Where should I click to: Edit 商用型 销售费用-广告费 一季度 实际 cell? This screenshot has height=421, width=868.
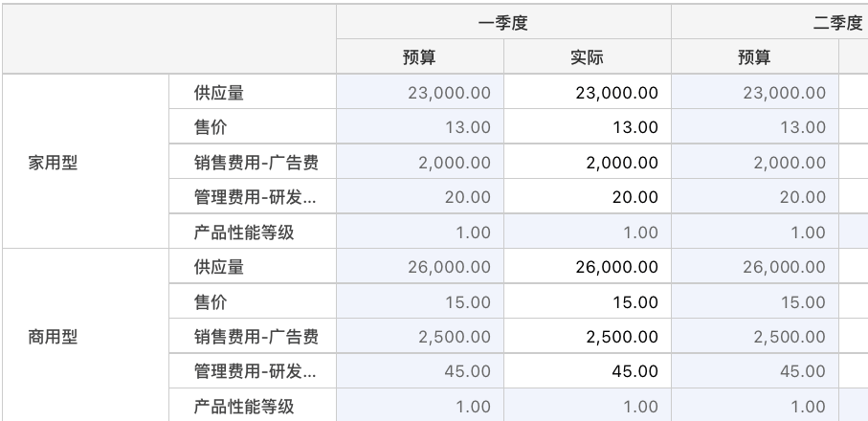(x=588, y=336)
